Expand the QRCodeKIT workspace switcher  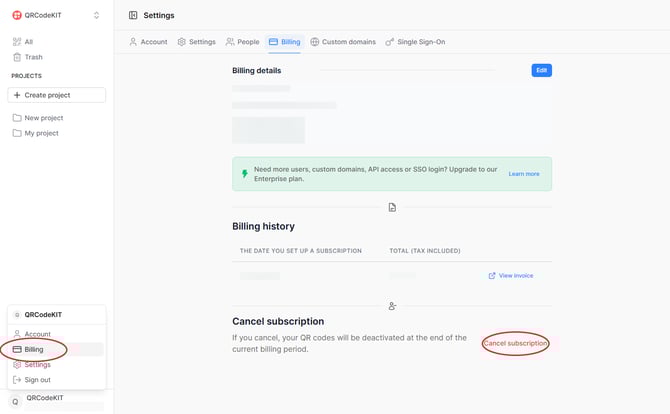(x=96, y=15)
